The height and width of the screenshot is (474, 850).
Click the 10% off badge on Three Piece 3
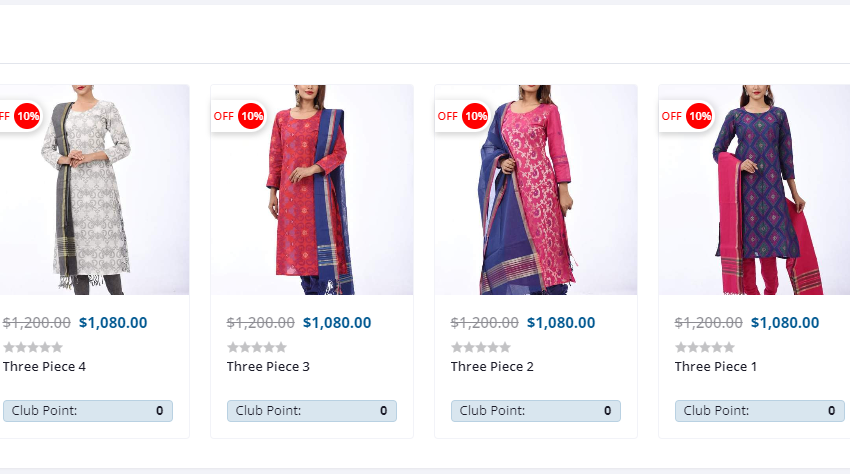(x=251, y=116)
